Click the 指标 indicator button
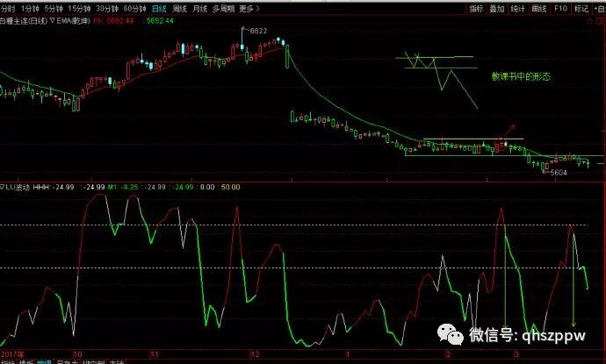Screen dimensions: 606x364 coord(476,9)
